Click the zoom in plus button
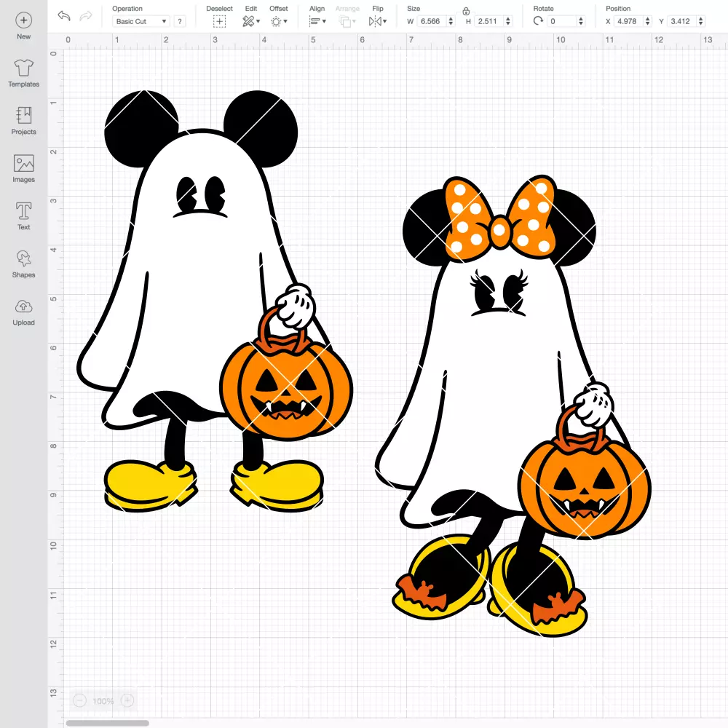 [x=127, y=700]
